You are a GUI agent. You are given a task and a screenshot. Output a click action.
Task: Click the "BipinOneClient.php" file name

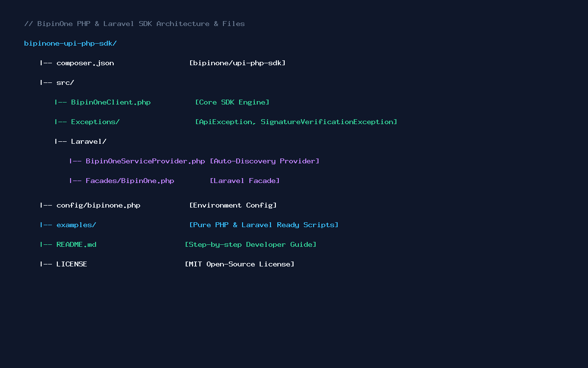click(x=111, y=102)
